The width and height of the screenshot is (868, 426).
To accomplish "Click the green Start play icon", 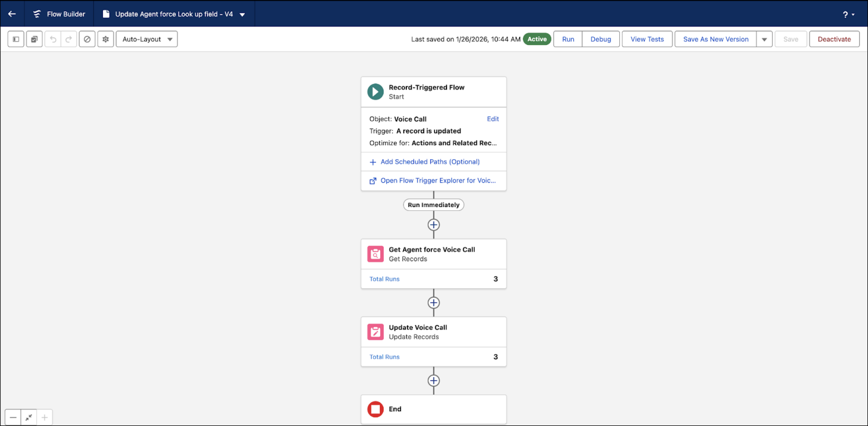I will [x=375, y=92].
